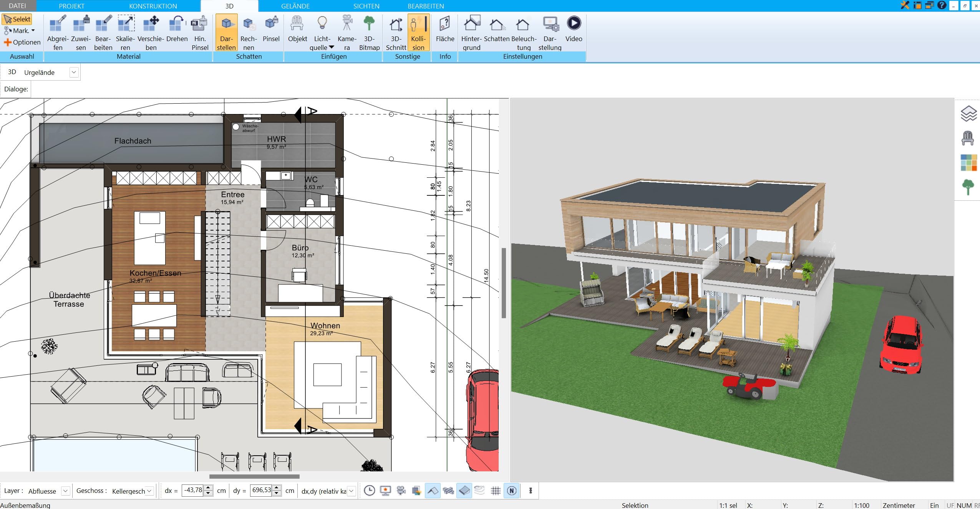Decrease the dy value stepper
This screenshot has height=509, width=980.
point(277,493)
